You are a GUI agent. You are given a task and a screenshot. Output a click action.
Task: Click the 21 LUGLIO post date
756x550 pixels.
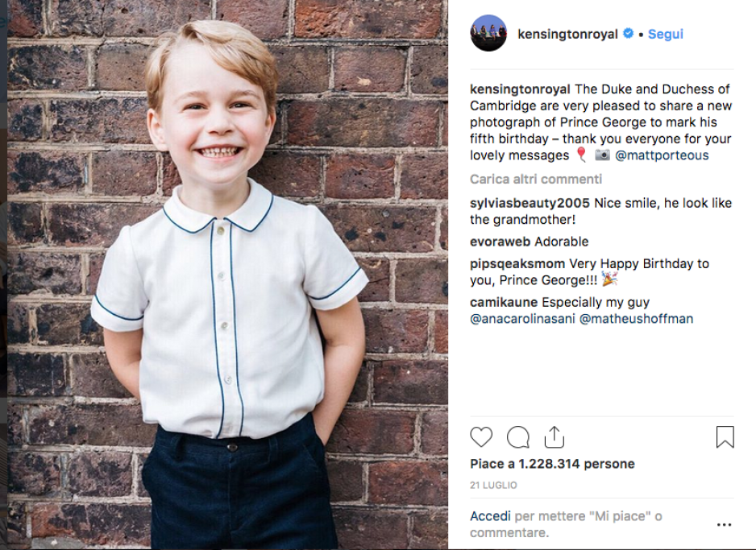pos(493,486)
